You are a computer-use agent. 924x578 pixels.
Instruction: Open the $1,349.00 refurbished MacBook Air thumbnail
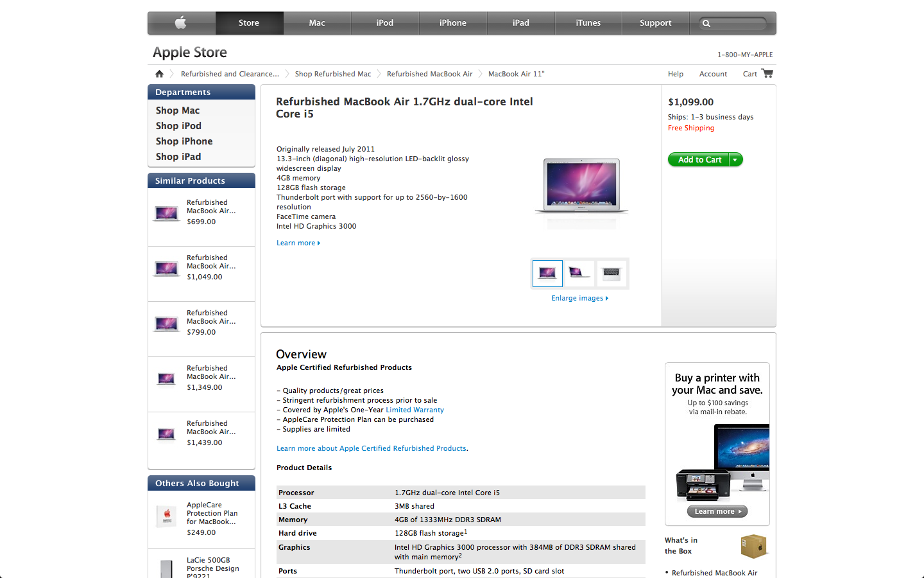167,379
